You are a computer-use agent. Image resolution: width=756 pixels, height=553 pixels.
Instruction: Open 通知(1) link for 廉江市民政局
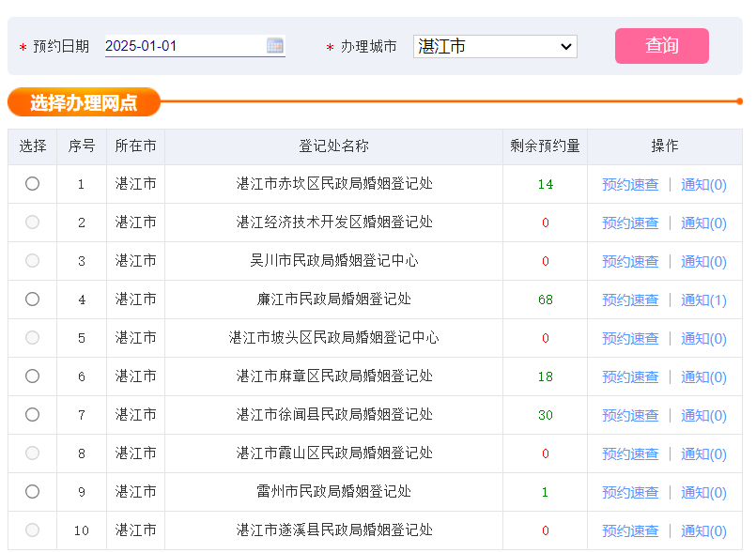(703, 300)
